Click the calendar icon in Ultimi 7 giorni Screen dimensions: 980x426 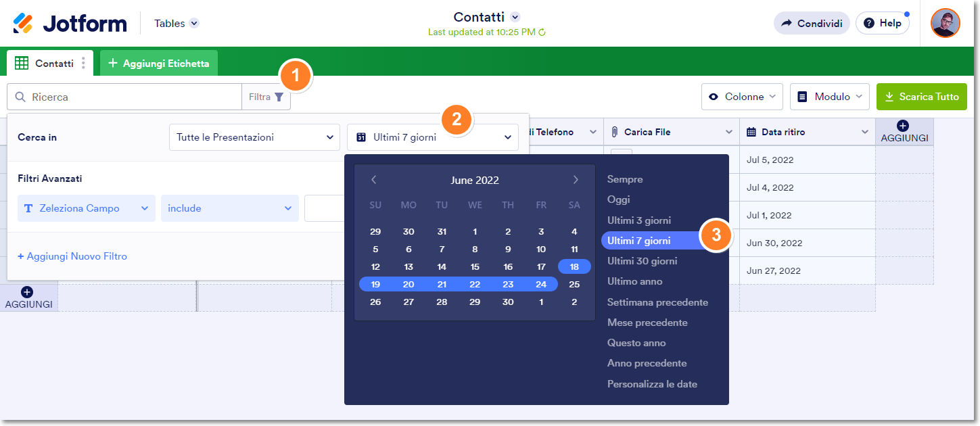[360, 137]
